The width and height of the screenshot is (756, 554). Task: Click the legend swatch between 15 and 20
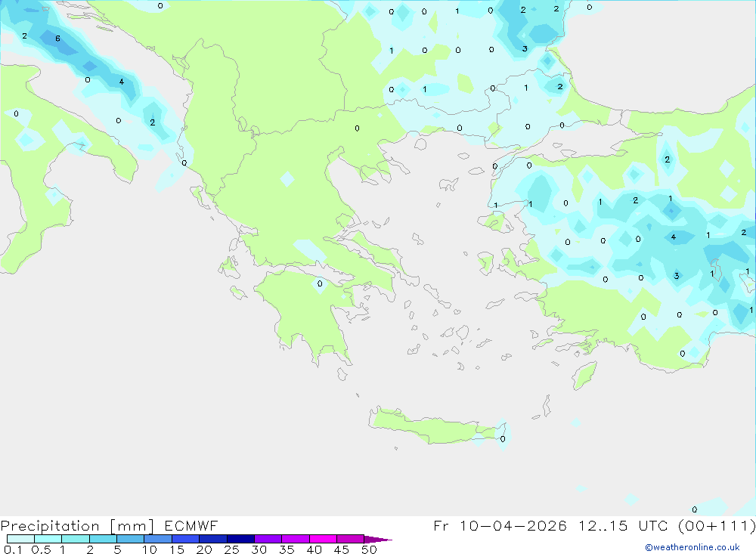tap(186, 539)
